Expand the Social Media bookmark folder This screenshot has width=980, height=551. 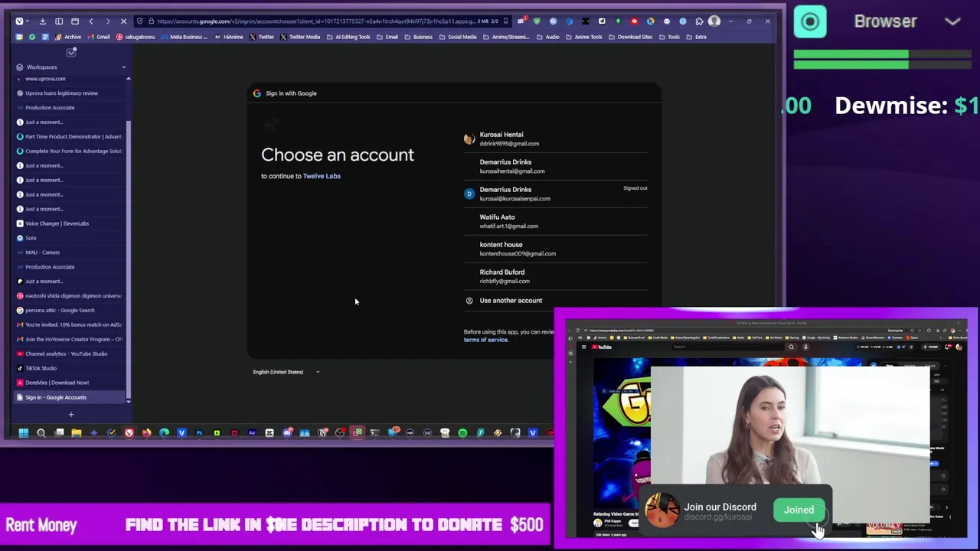458,37
